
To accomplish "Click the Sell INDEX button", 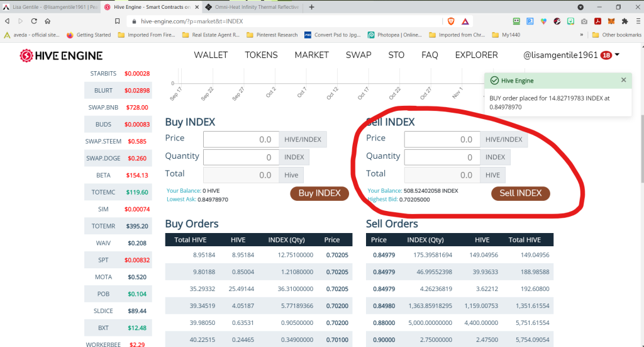I will click(520, 193).
